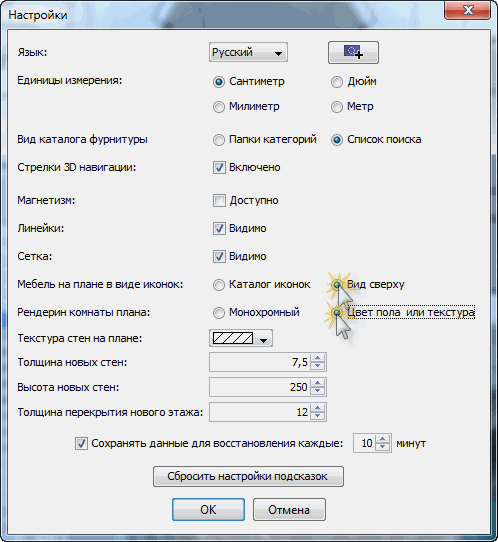Click the Высота новых стен value field

coord(260,387)
